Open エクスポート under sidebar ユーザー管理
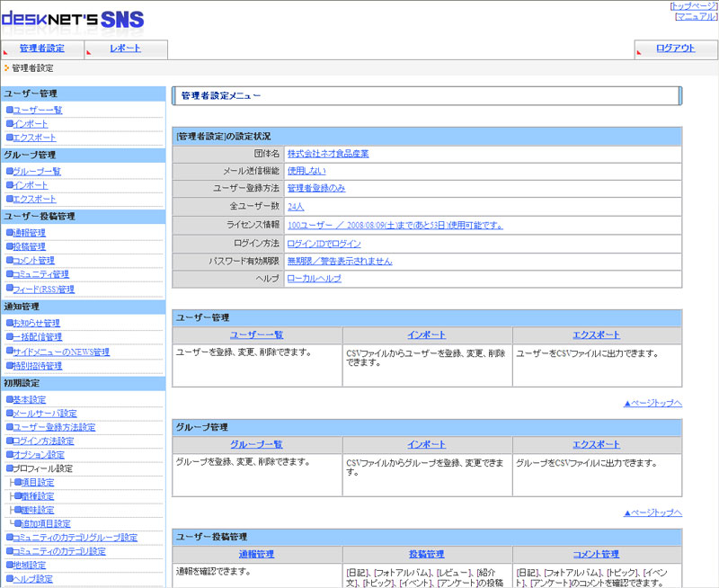The image size is (719, 588). click(x=34, y=138)
